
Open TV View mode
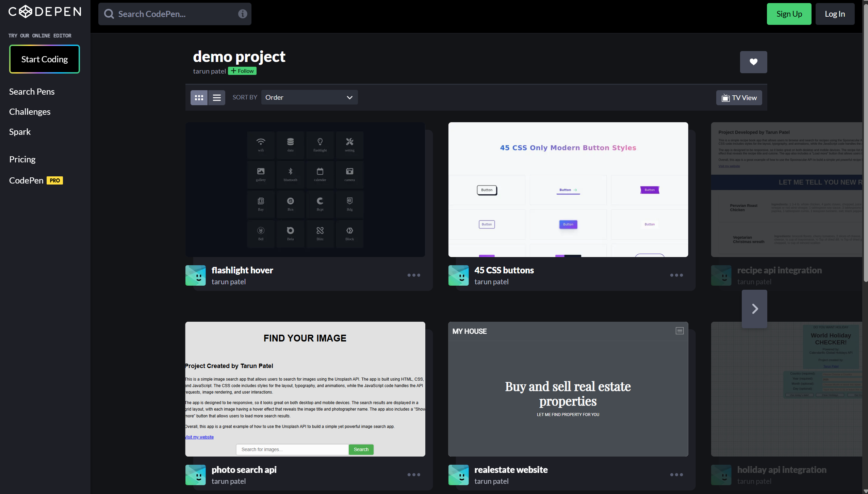coord(739,98)
